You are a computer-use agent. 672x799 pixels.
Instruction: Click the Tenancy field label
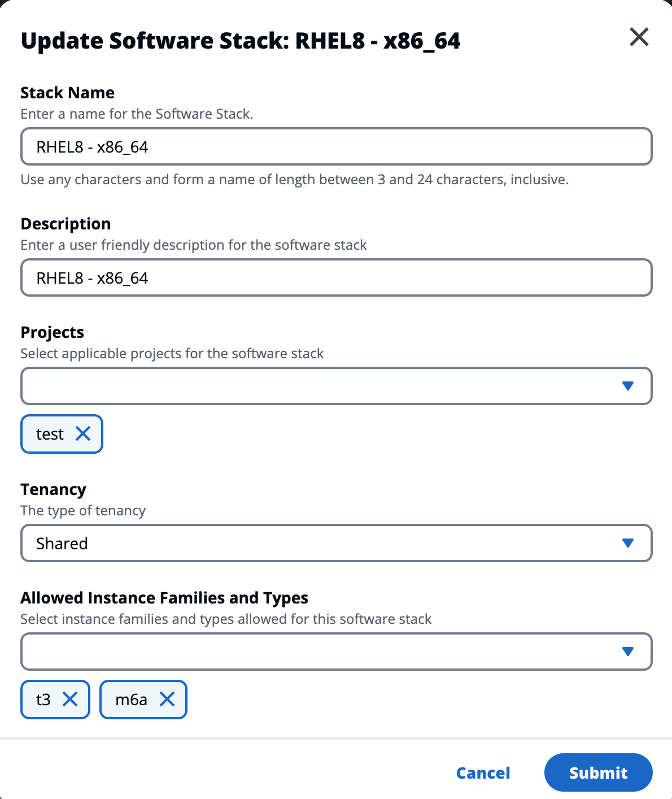[53, 489]
